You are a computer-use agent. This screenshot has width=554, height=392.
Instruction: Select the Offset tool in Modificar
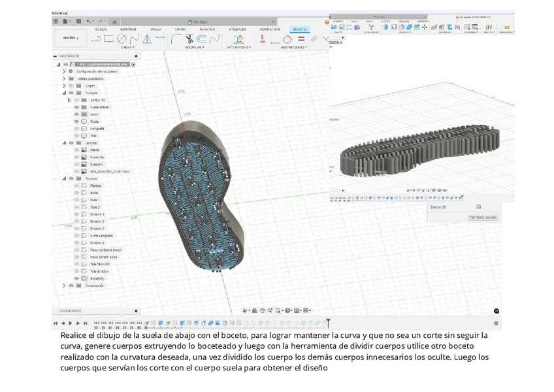[202, 39]
